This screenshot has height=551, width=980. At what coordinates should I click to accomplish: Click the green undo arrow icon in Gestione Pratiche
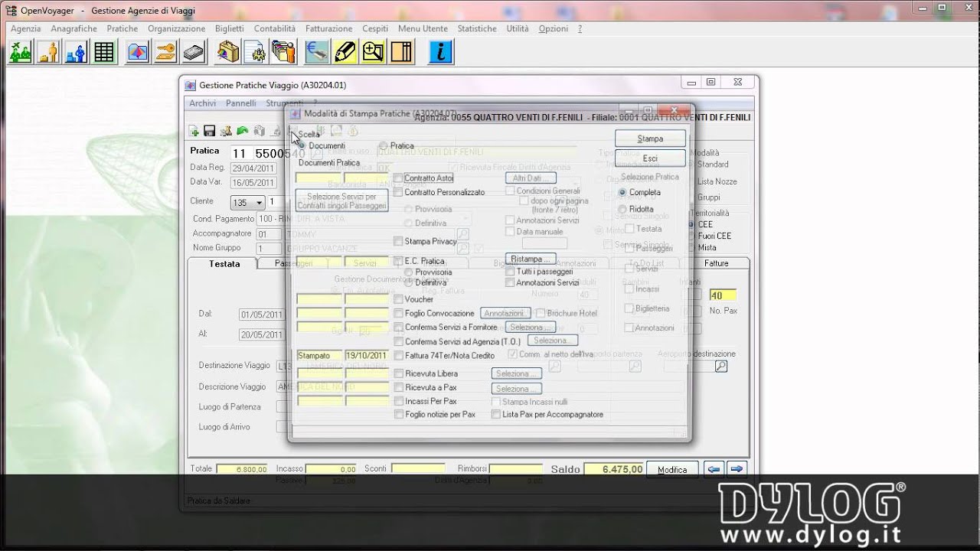[x=243, y=132]
